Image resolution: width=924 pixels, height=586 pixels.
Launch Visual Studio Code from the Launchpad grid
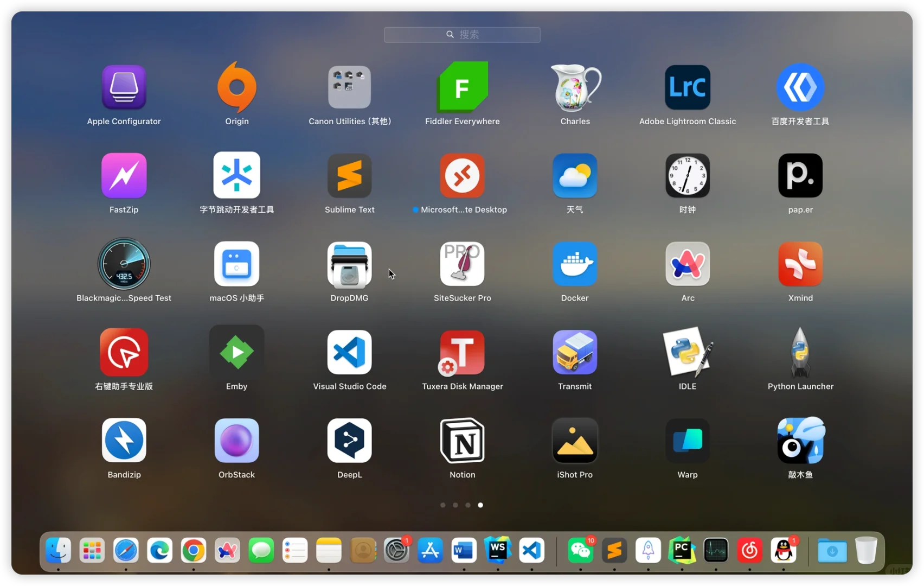point(350,352)
